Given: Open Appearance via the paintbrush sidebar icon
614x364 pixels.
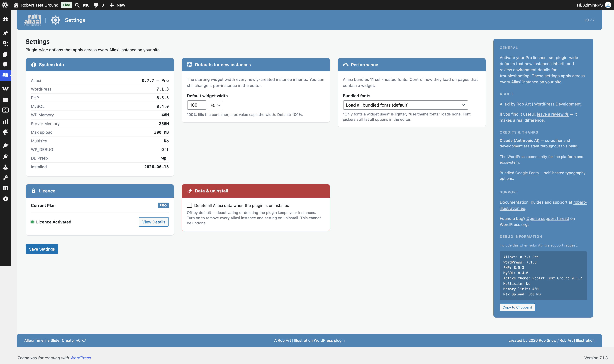Looking at the screenshot, I should coord(5,146).
